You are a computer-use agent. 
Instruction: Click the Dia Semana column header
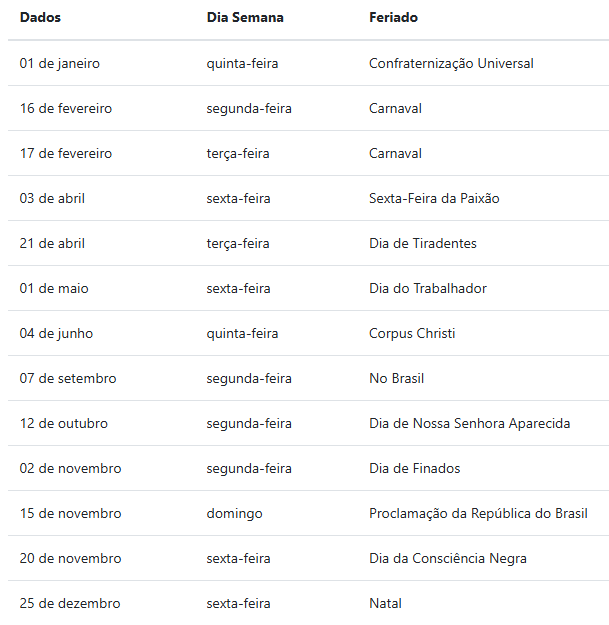(245, 18)
